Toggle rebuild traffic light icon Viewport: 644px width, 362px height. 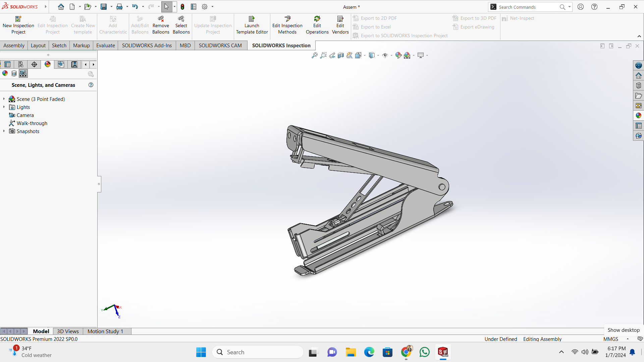pyautogui.click(x=182, y=7)
